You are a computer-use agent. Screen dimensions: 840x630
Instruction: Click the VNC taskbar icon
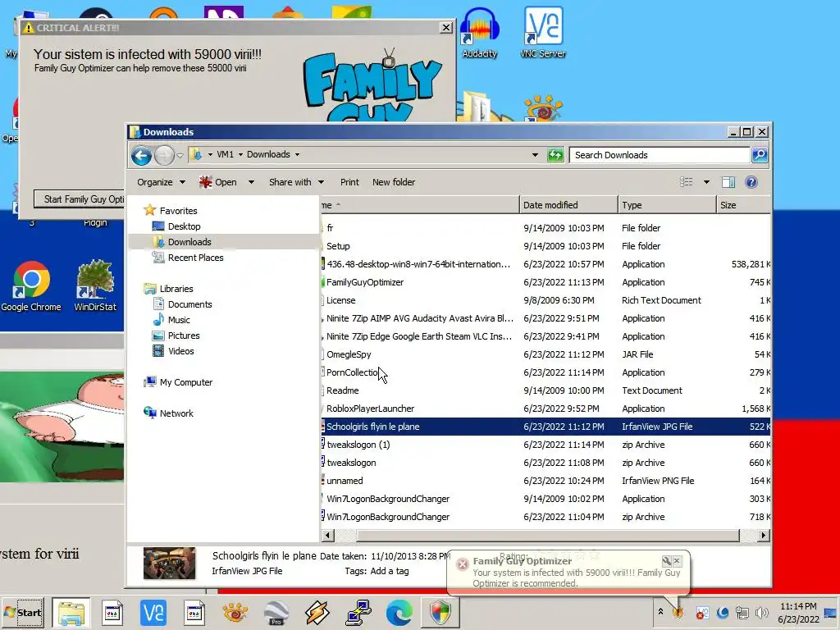(153, 613)
